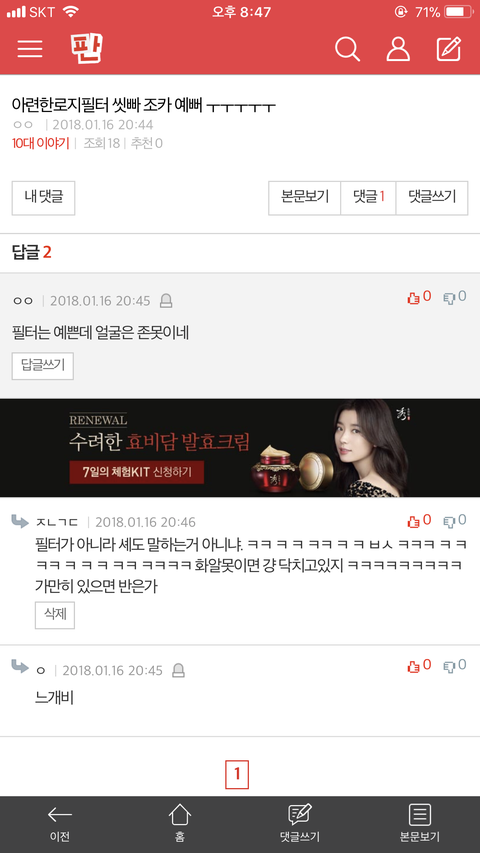Tap the 판 logo

pyautogui.click(x=86, y=48)
